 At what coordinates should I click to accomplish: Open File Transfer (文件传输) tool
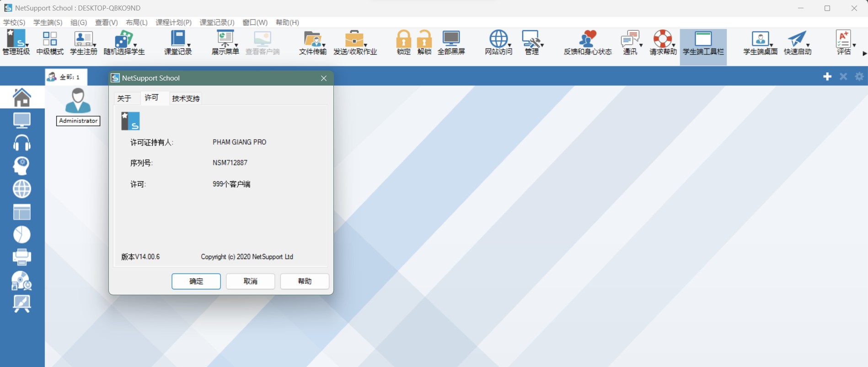click(313, 43)
